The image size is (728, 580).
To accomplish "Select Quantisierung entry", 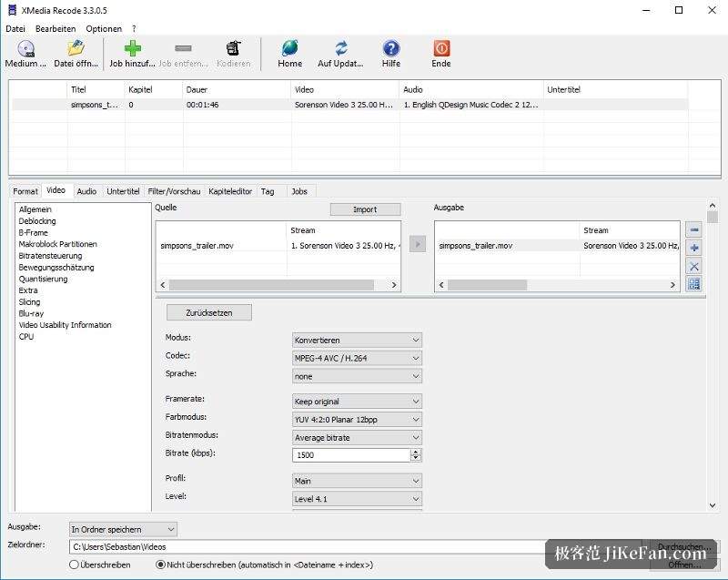I will click(43, 279).
